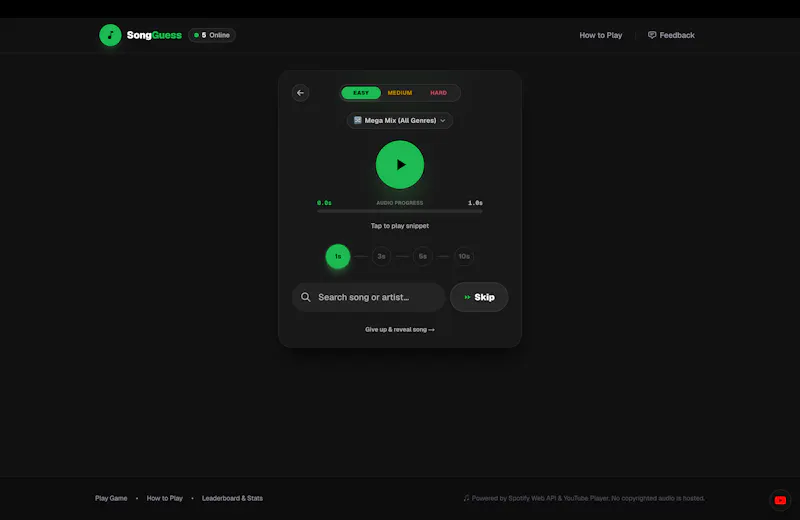800x520 pixels.
Task: Play the song snippet
Action: 400,165
